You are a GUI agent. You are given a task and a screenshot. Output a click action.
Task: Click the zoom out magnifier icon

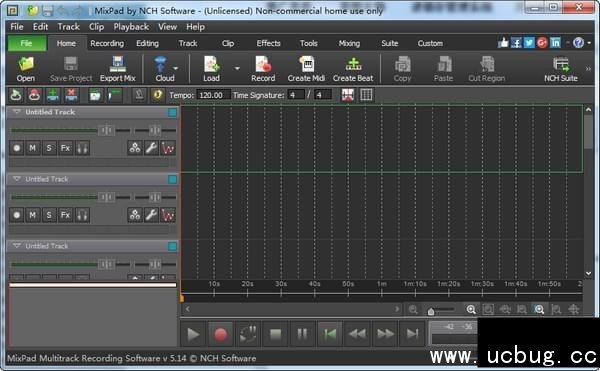413,309
